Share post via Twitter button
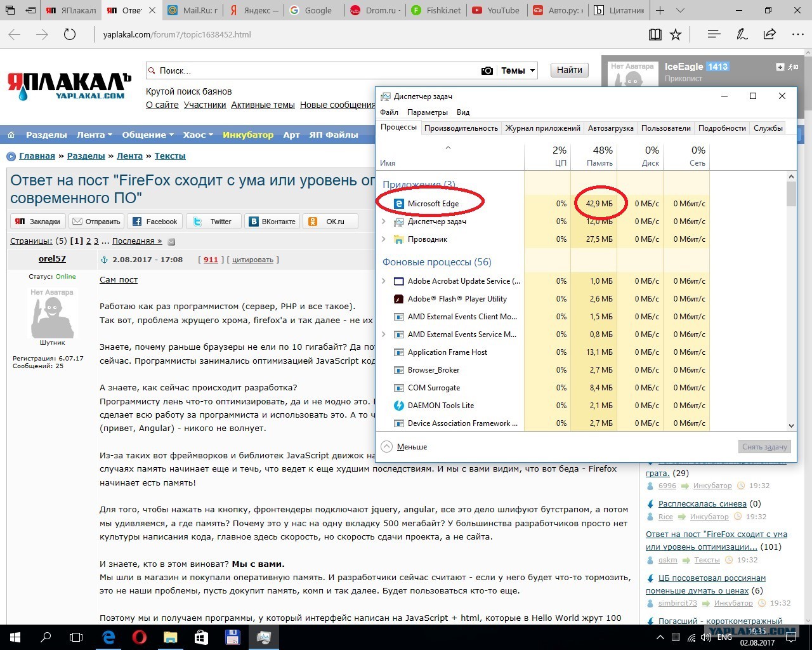 click(214, 222)
